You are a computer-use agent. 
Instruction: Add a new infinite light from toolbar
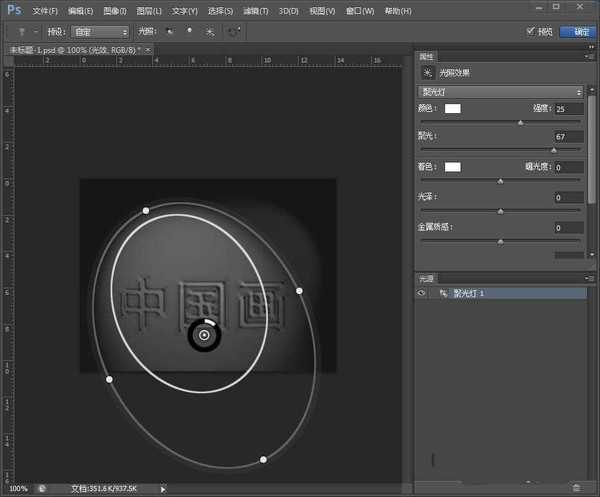(x=210, y=31)
